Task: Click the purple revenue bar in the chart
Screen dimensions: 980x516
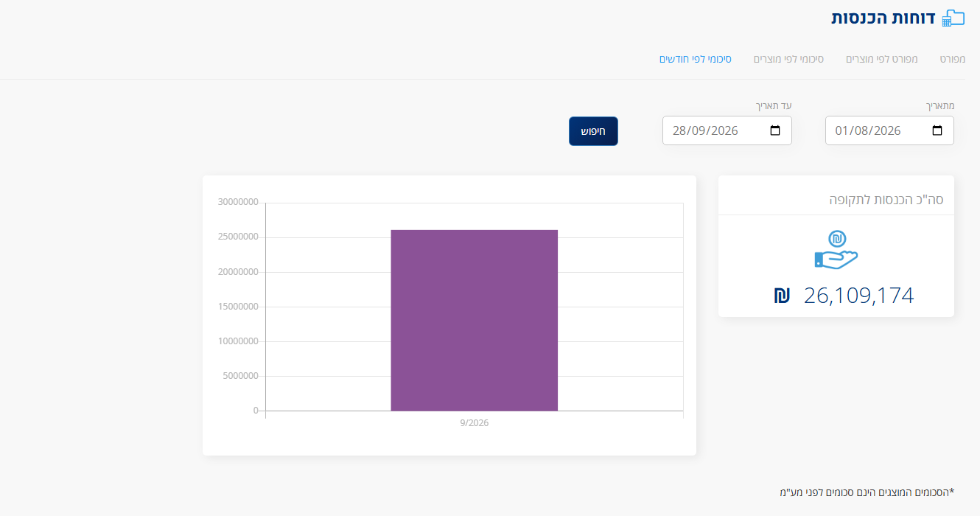Action: tap(475, 320)
